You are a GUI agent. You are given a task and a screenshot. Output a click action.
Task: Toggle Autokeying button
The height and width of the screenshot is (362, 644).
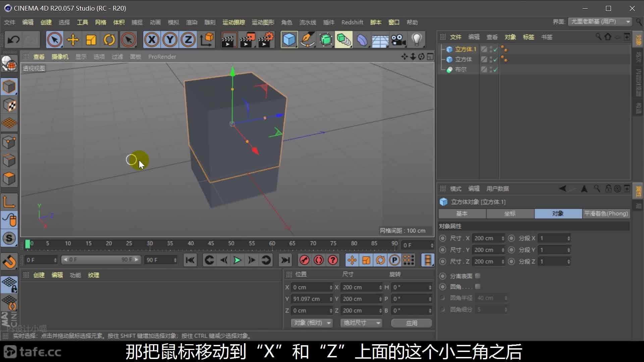[x=319, y=260]
